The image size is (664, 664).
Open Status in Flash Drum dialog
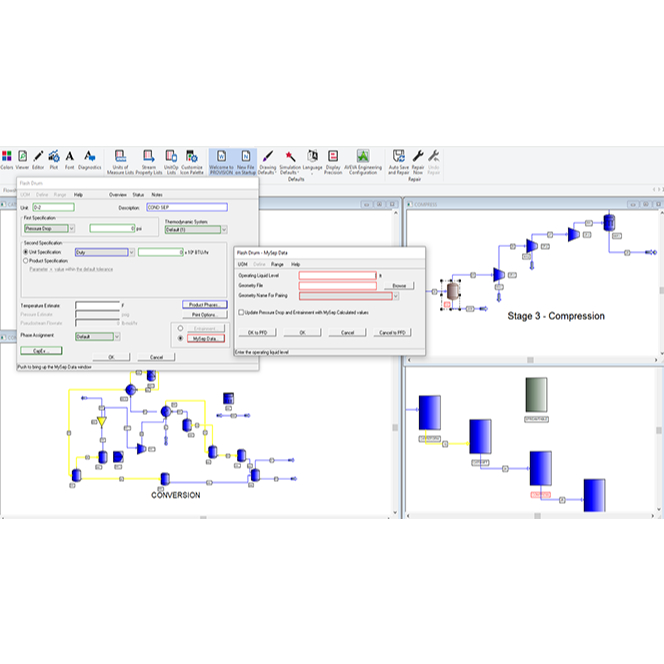click(x=138, y=195)
